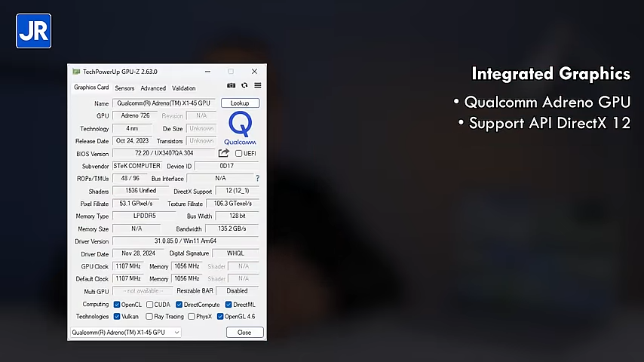
Task: Click the Default Clock row Memory 1056 MHz
Action: pyautogui.click(x=187, y=278)
